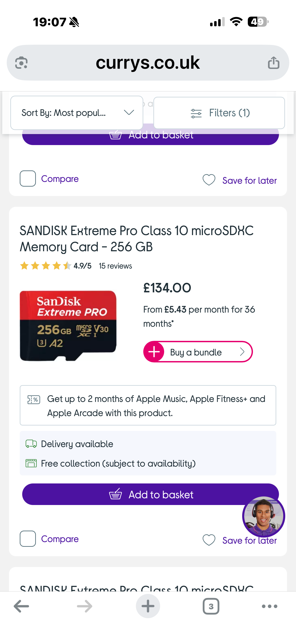Open SANDISK Extreme Pro 256 GB product title
296x644 pixels.
click(x=136, y=238)
